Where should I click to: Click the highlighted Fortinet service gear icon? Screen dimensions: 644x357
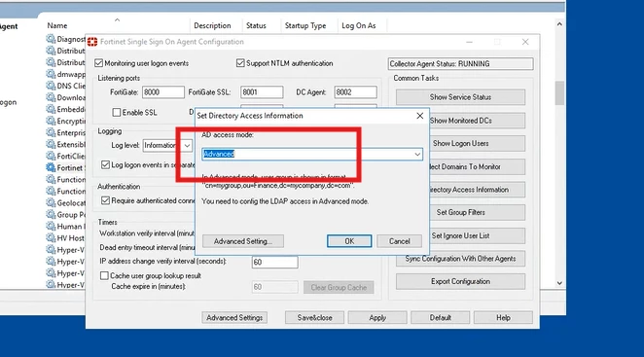coord(51,167)
